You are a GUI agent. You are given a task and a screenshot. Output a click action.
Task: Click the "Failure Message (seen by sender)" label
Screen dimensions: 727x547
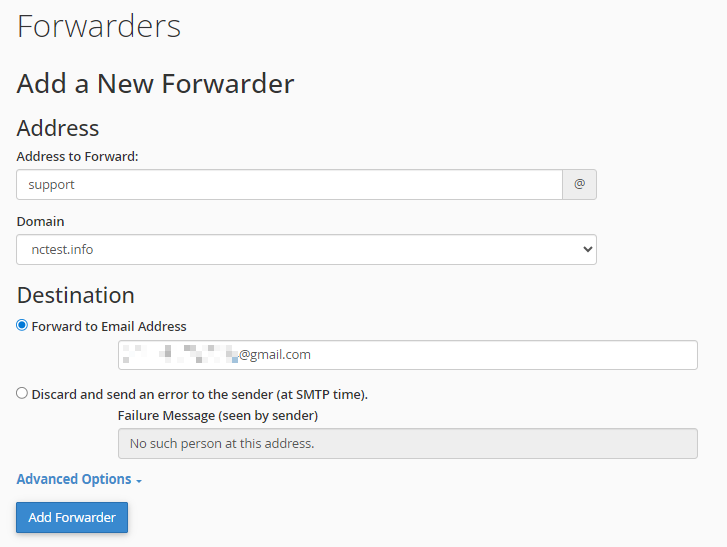click(x=218, y=415)
